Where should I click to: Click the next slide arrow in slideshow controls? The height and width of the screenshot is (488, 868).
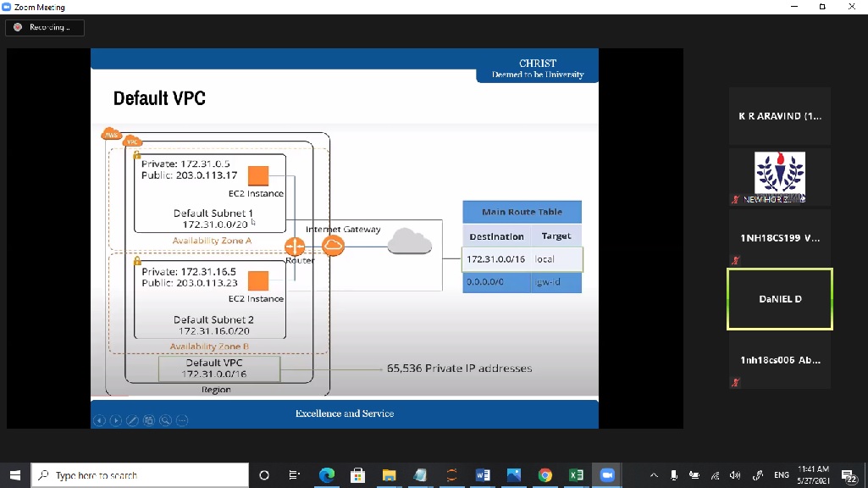coord(116,420)
